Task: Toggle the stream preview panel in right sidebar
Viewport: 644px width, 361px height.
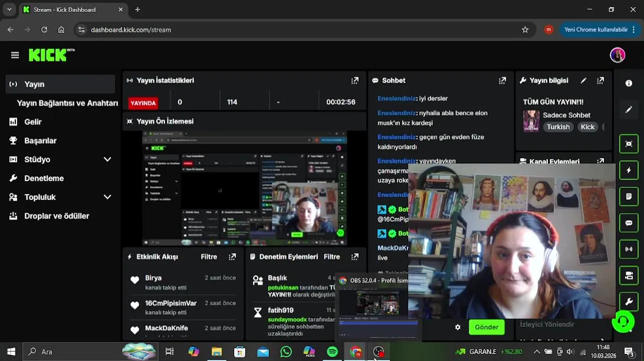Action: (628, 144)
